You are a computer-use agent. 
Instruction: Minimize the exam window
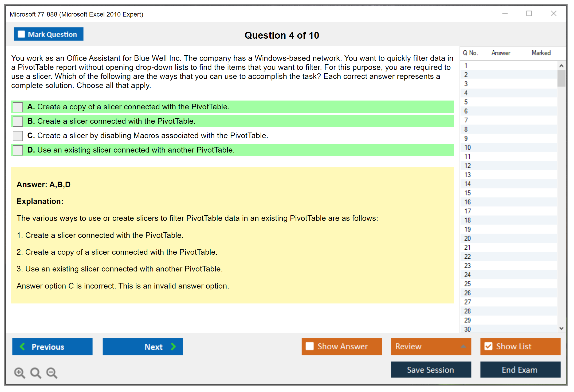[505, 14]
